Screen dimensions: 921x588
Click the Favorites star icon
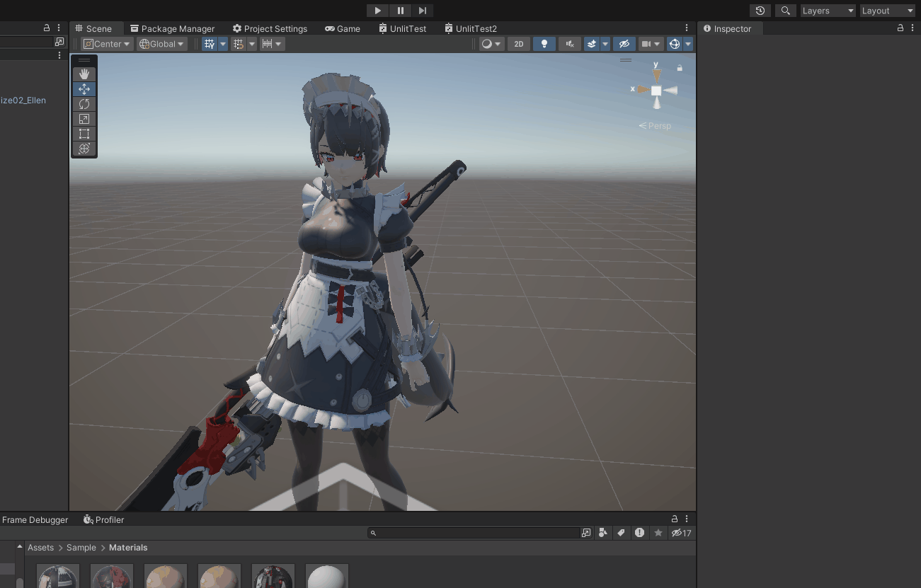pos(658,533)
